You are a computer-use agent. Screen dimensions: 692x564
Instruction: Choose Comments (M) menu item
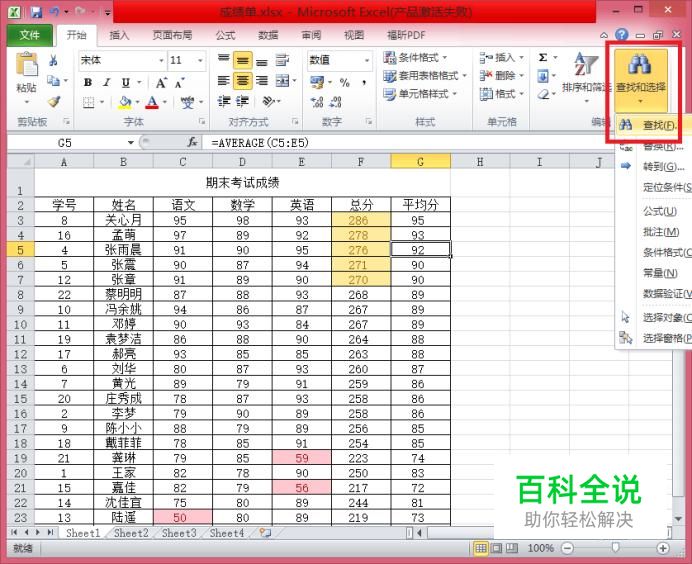[654, 232]
